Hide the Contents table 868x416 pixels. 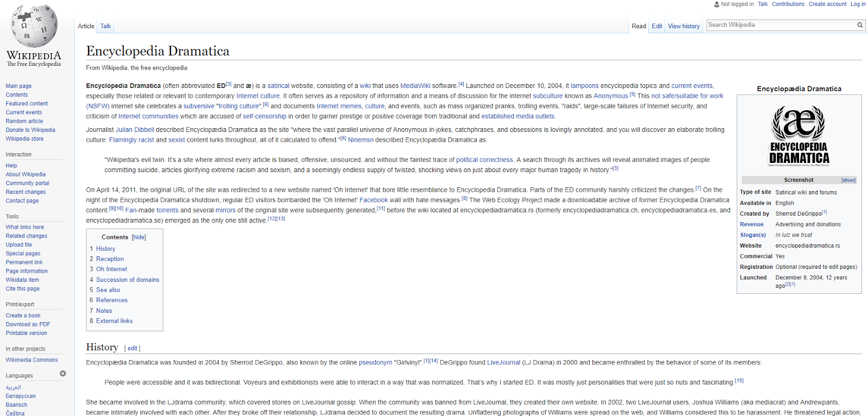tap(139, 237)
